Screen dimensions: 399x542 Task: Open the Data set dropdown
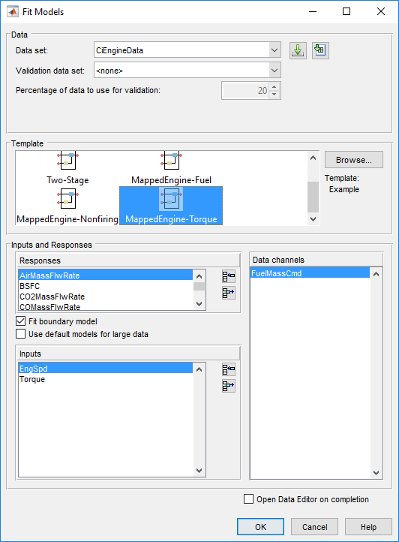click(x=274, y=50)
